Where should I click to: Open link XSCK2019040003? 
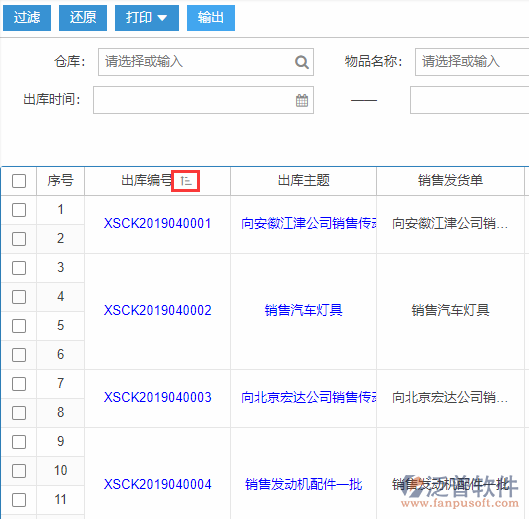tap(158, 398)
